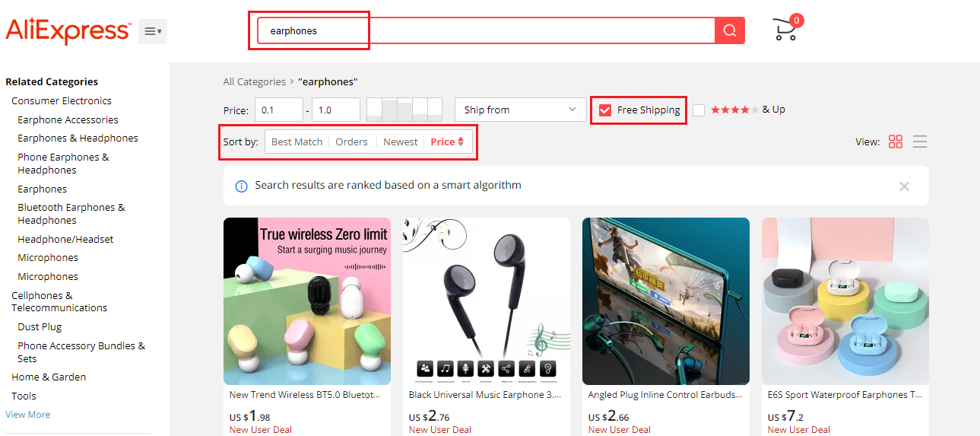Open Cellphones & Telecommunications category

point(59,301)
